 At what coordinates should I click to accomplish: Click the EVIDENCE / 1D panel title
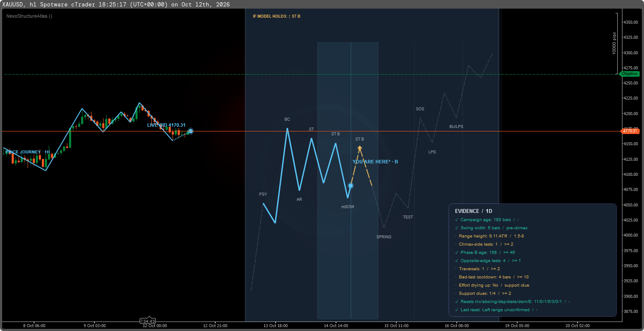pos(474,211)
